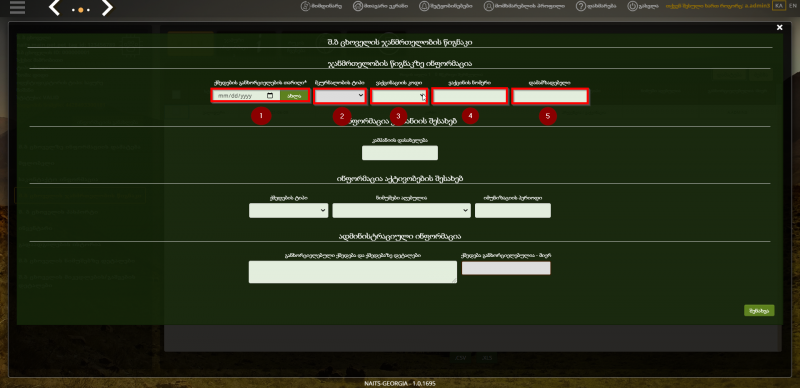Switch language to EN

pyautogui.click(x=792, y=6)
